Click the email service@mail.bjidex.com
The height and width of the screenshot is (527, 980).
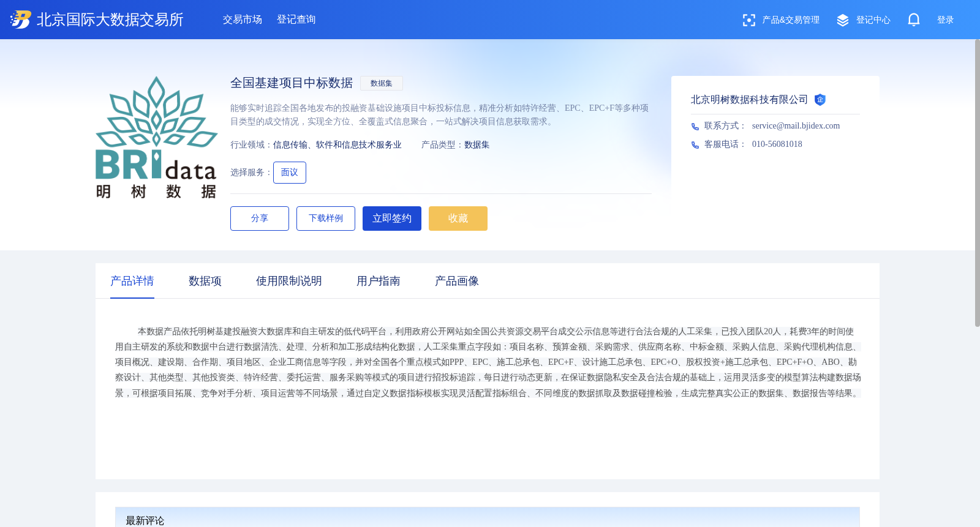pos(796,126)
